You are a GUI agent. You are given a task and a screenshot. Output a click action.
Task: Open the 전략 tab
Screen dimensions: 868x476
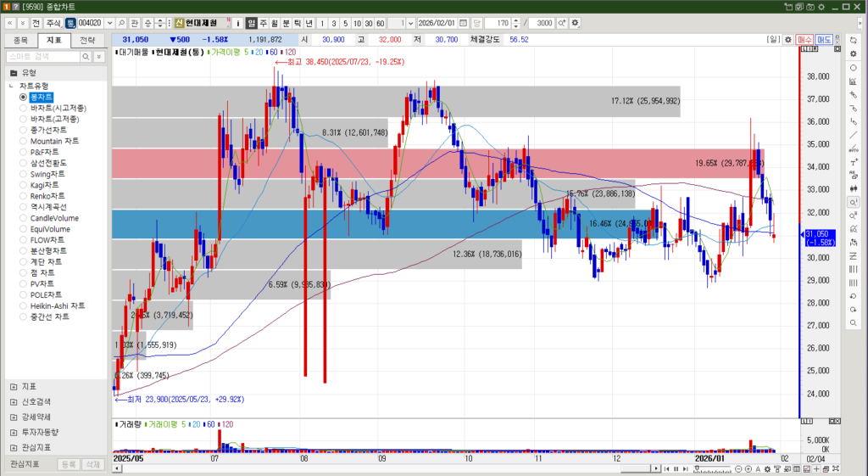(87, 40)
